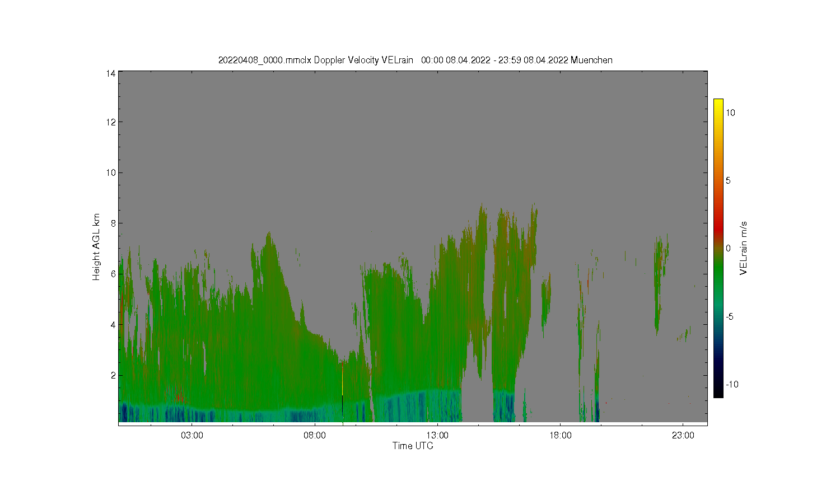This screenshot has height=504, width=840.
Task: Click the height tick label 6
Action: click(113, 274)
